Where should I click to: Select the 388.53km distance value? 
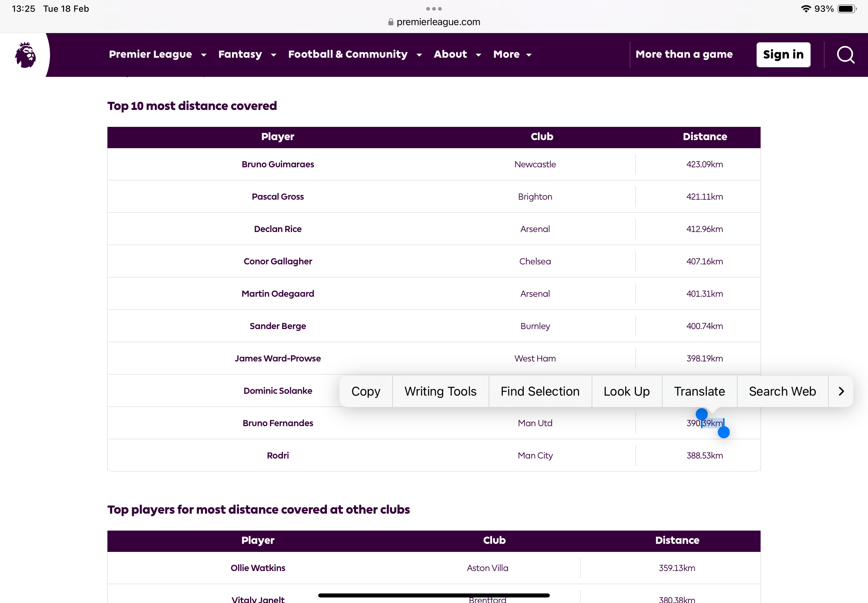[704, 456]
